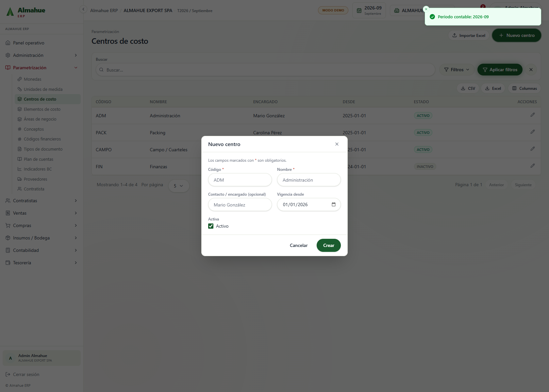Clear filters with the X icon button
Viewport: 549px width, 392px height.
(531, 70)
